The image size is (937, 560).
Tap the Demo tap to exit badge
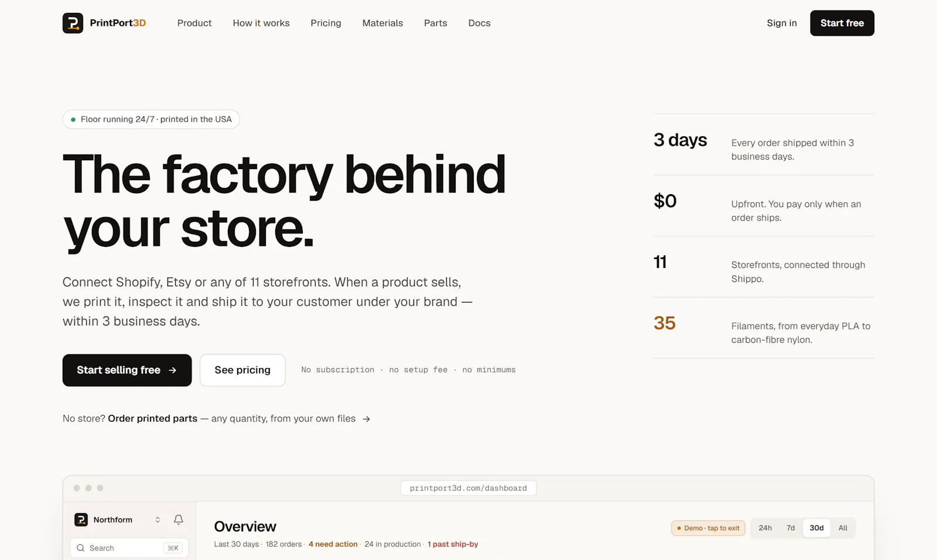pos(708,528)
